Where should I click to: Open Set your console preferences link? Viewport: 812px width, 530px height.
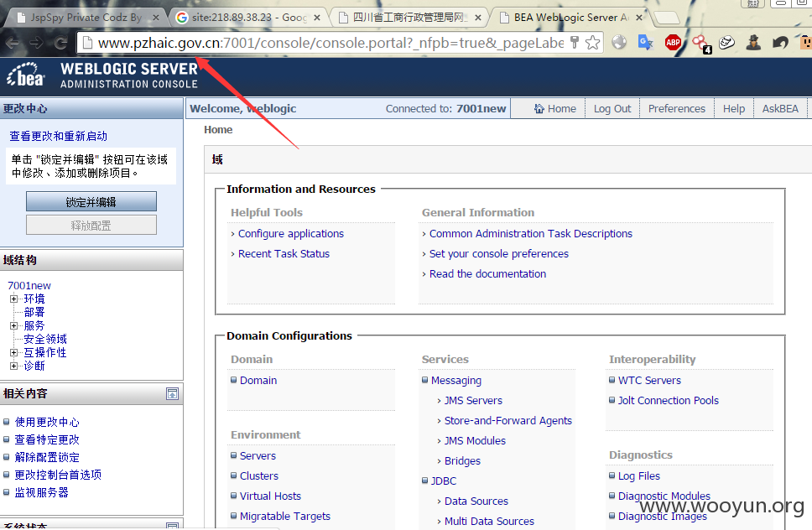[499, 254]
